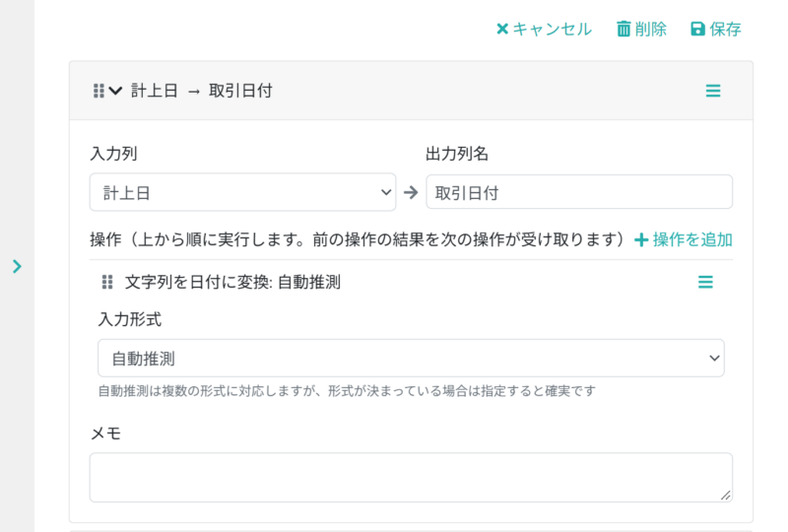This screenshot has width=788, height=532.
Task: Click the 保存 (save) button
Action: click(x=716, y=30)
